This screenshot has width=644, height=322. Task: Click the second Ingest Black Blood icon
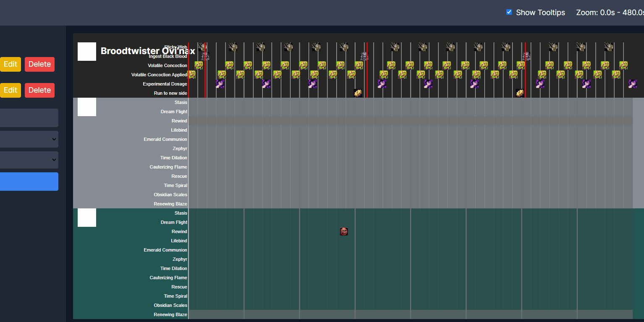click(x=364, y=56)
